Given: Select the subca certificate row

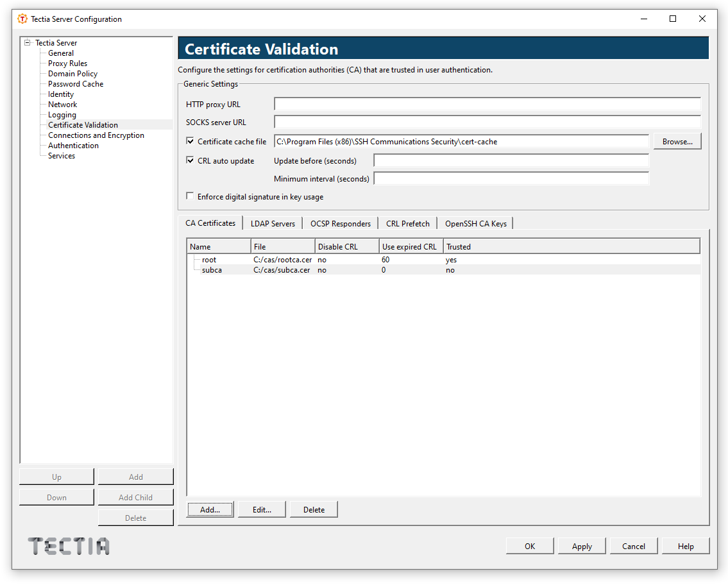Looking at the screenshot, I should [443, 270].
